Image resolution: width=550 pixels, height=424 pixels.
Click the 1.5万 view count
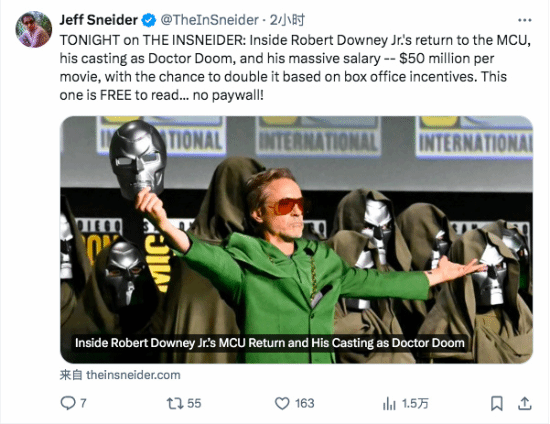click(415, 403)
